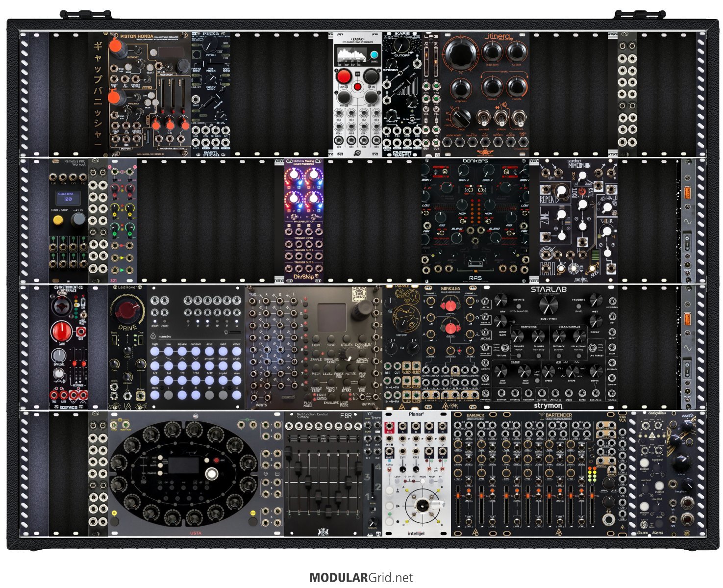Click the central joystick on Planar2
The width and height of the screenshot is (723, 588).
click(423, 505)
